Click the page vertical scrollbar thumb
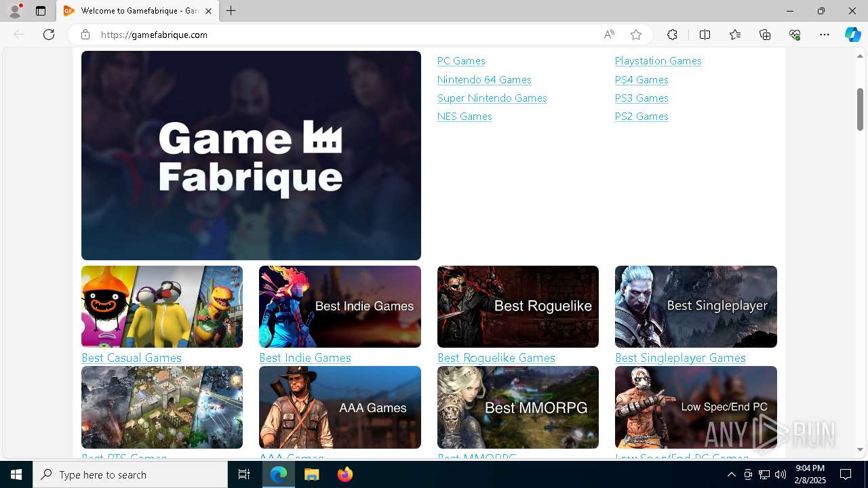 [861, 109]
